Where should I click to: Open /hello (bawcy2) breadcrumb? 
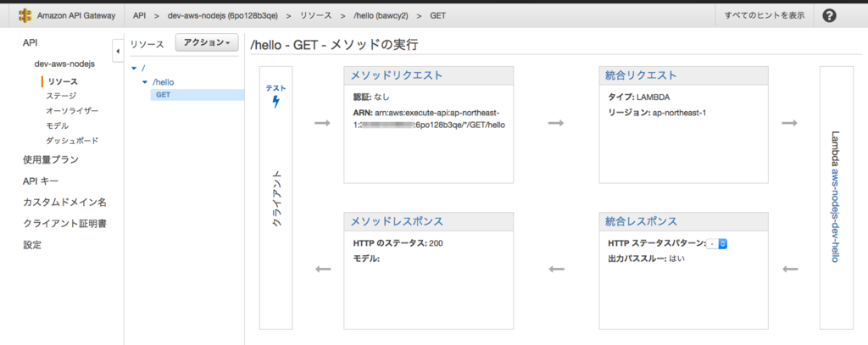(381, 15)
